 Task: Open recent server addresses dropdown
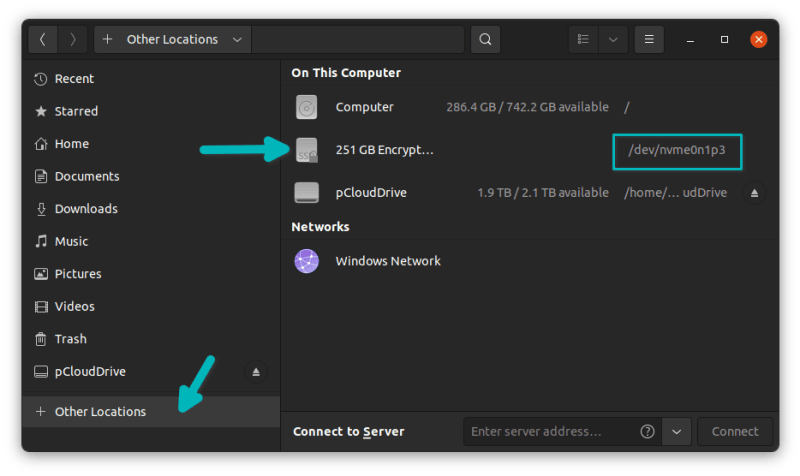click(x=677, y=432)
